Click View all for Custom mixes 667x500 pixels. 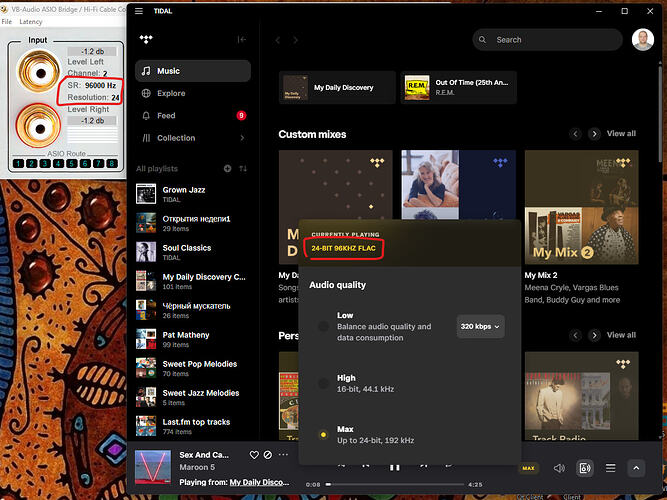pyautogui.click(x=621, y=134)
